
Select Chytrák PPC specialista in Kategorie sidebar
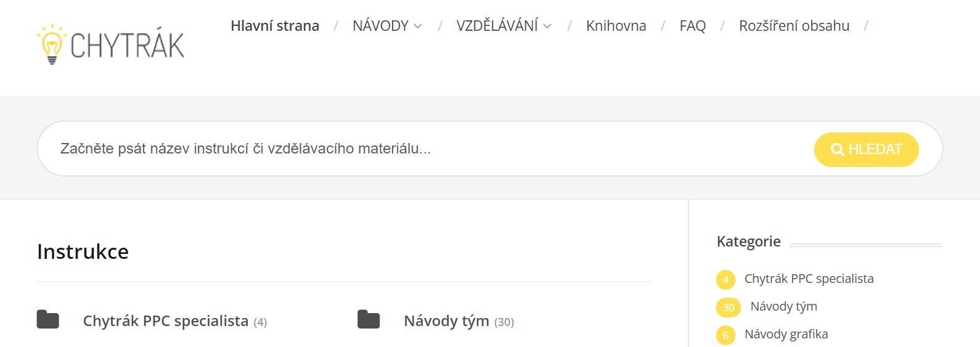[x=809, y=279]
